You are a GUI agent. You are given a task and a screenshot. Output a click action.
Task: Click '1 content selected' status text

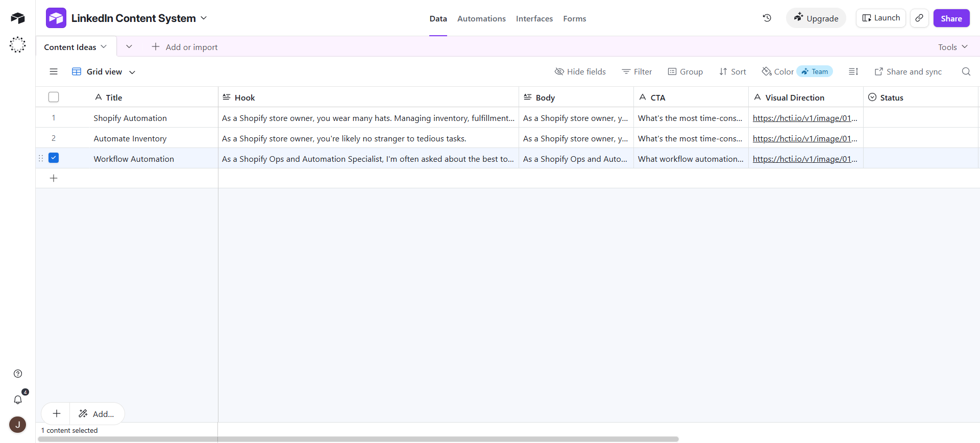tap(69, 430)
